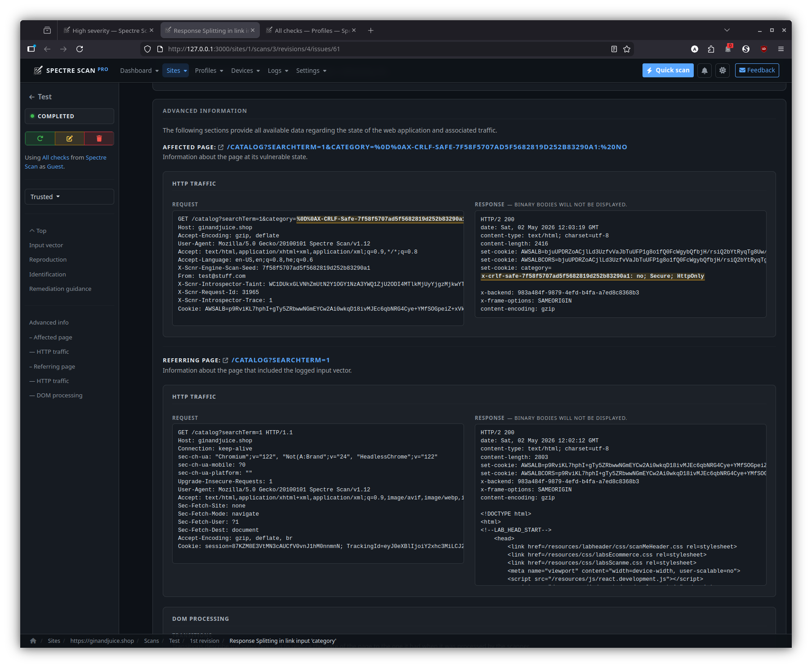The image size is (812, 668).
Task: Open the Guest user link
Action: [x=55, y=166]
